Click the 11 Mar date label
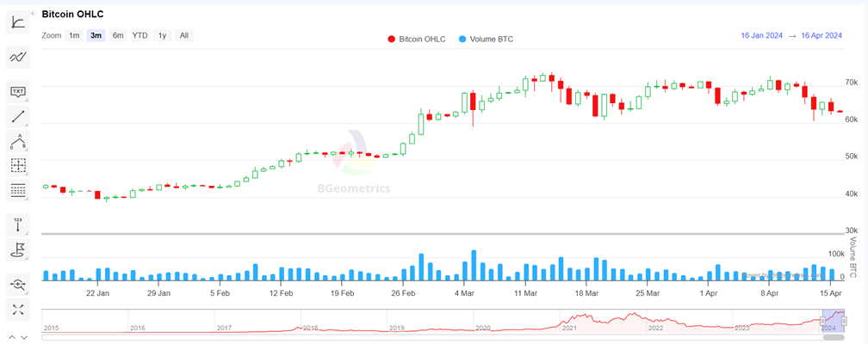The image size is (868, 344). pos(526,292)
